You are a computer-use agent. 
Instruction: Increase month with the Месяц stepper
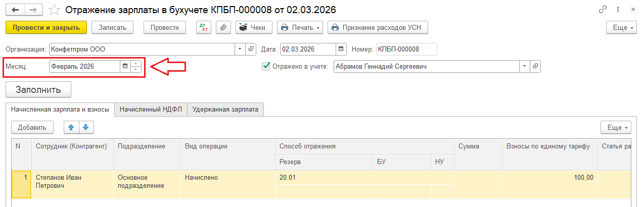136,64
